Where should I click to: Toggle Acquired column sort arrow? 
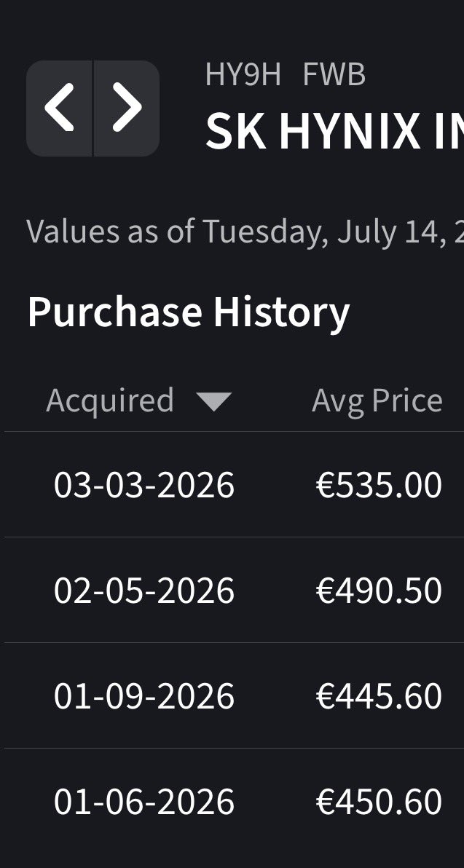coord(213,401)
